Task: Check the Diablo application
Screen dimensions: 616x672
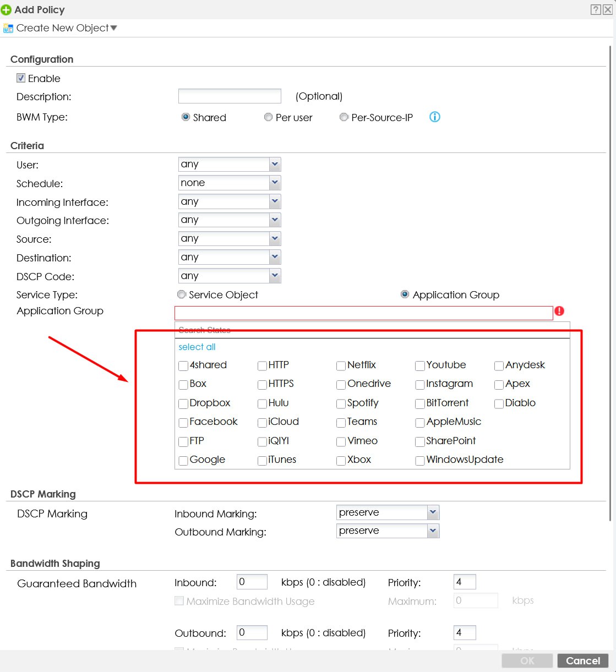Action: tap(499, 404)
